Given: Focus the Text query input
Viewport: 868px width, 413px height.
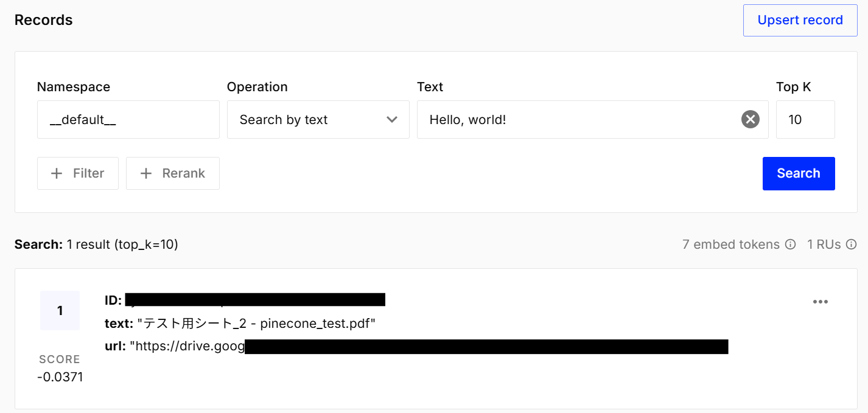Looking at the screenshot, I should click(x=578, y=120).
